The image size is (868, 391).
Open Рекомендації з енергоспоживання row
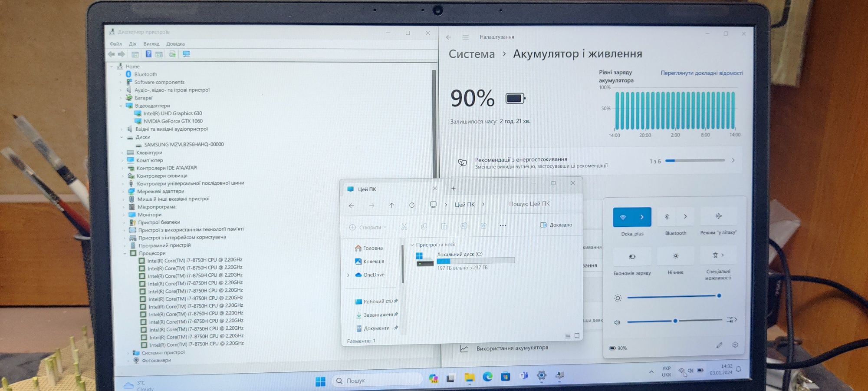[x=596, y=162]
